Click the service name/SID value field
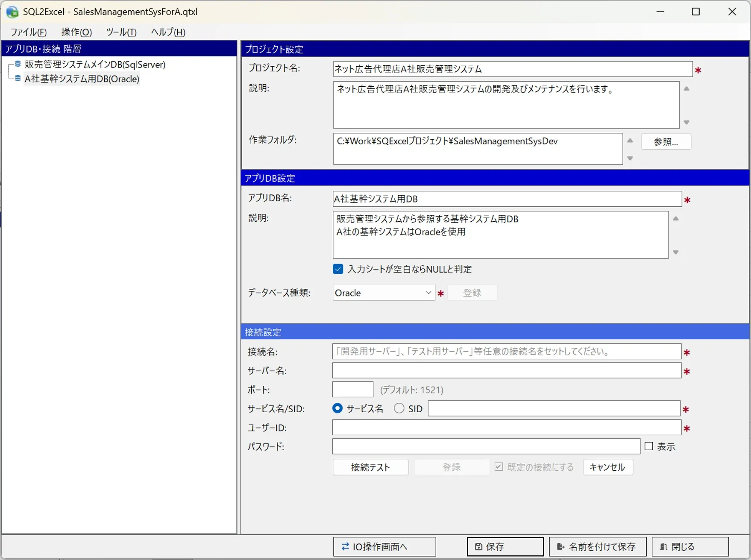Screen dimensions: 751x560 (x=554, y=408)
